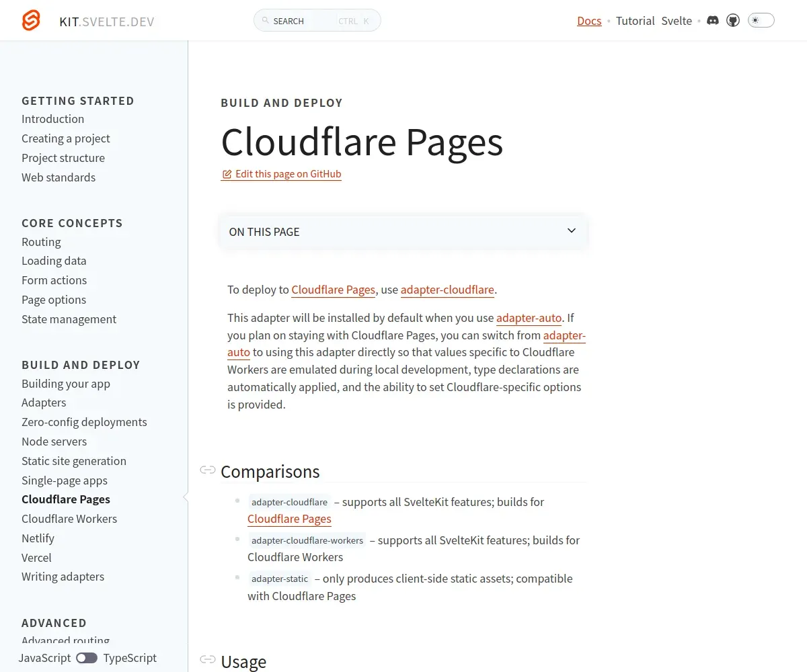This screenshot has width=807, height=672.
Task: Open the GitHub icon link
Action: [x=733, y=20]
